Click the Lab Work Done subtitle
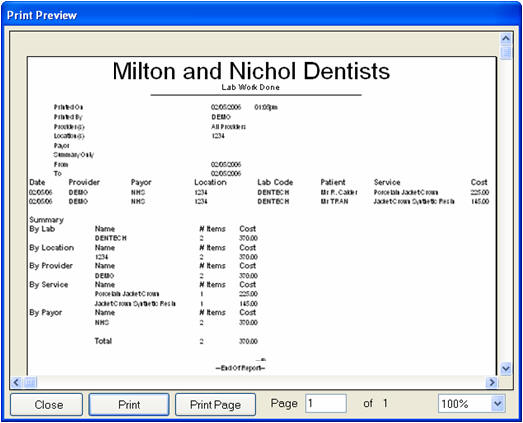 (250, 87)
